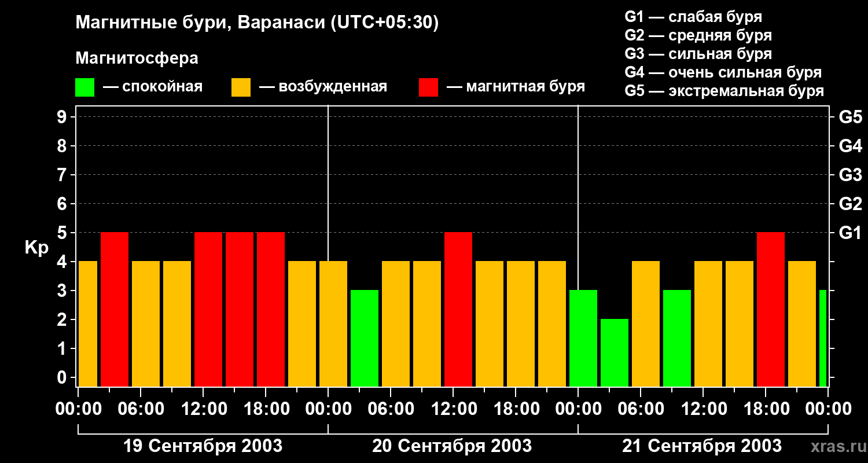Screen dimensions: 868x463
Task: Click the only green bar on 20 September
Action: [x=365, y=339]
